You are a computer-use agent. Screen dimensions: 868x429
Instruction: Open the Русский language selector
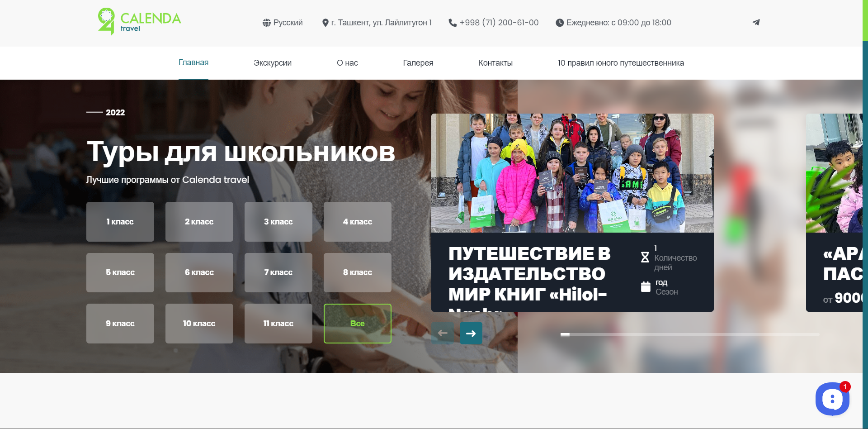283,23
